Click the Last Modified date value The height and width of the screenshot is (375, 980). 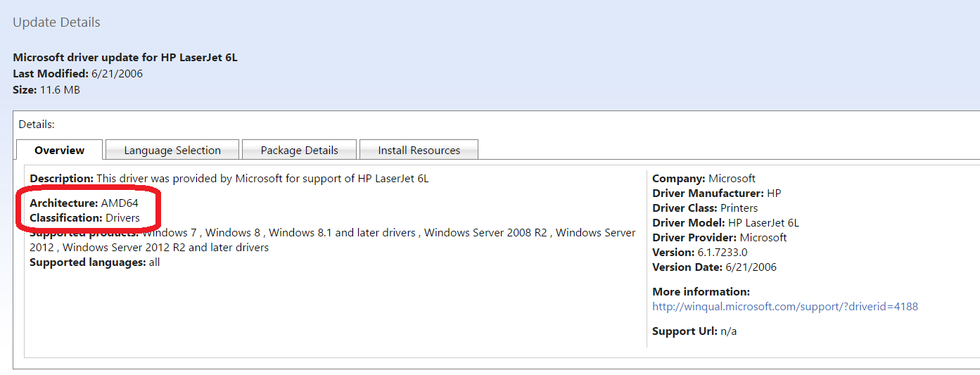[117, 73]
